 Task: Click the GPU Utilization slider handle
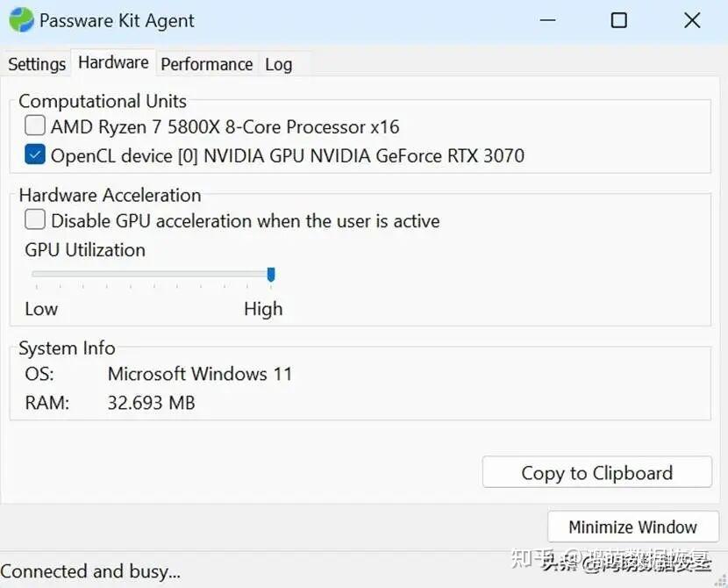[x=271, y=275]
